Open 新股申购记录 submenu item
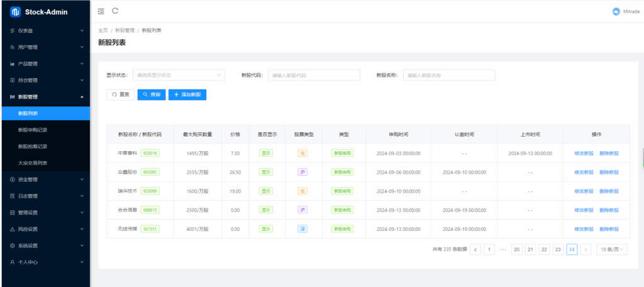This screenshot has width=644, height=287. (x=33, y=130)
